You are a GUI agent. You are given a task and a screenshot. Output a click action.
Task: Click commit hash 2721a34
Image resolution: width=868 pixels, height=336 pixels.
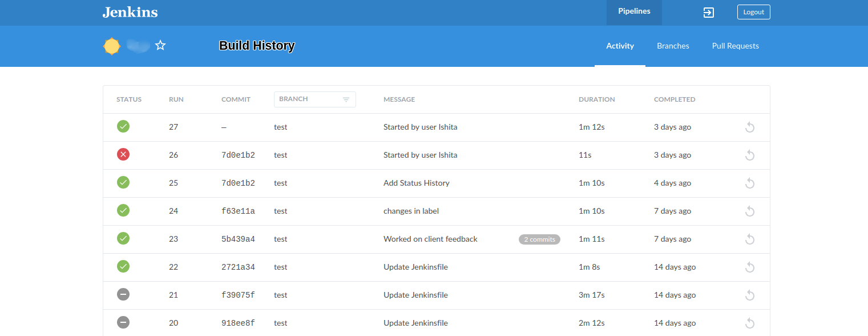pyautogui.click(x=238, y=267)
